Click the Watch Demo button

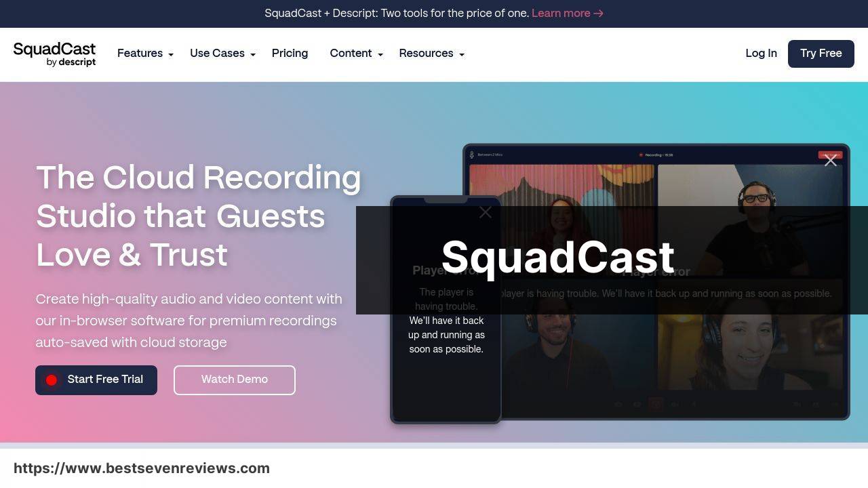[235, 380]
